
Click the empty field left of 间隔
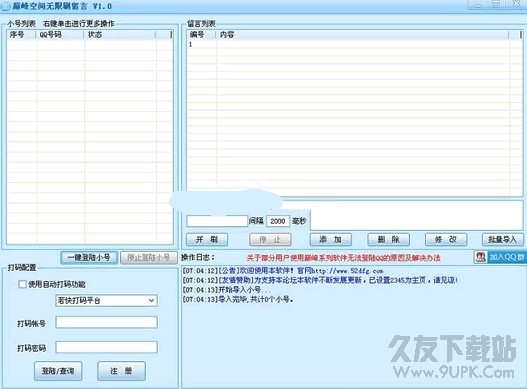point(217,221)
